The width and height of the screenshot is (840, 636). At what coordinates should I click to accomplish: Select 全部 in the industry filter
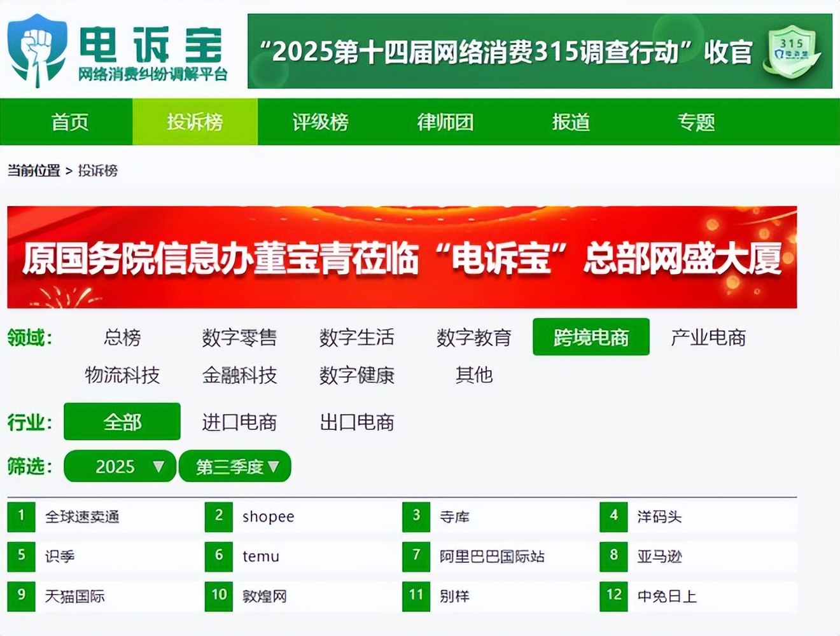tap(122, 422)
